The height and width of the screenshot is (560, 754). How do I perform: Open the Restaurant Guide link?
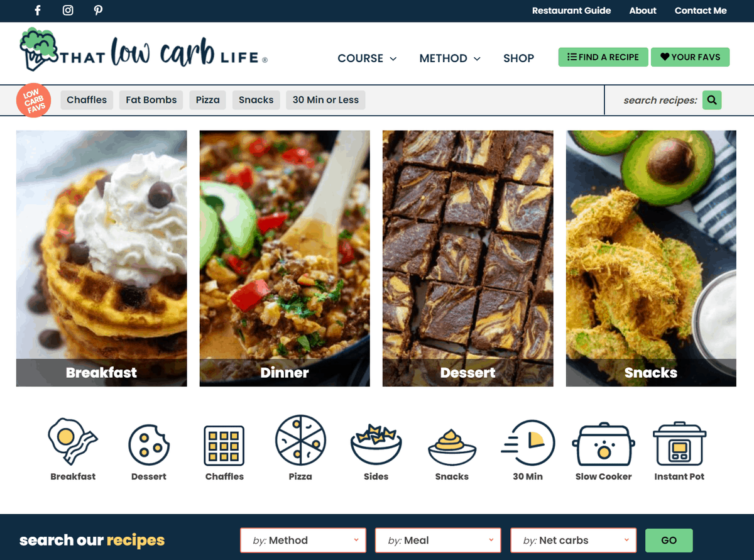(x=571, y=11)
